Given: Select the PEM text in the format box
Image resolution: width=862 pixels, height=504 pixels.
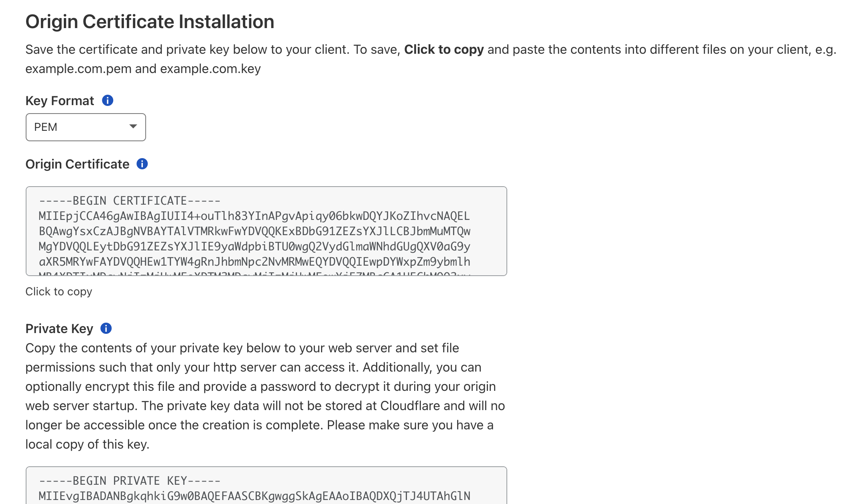Looking at the screenshot, I should point(46,127).
